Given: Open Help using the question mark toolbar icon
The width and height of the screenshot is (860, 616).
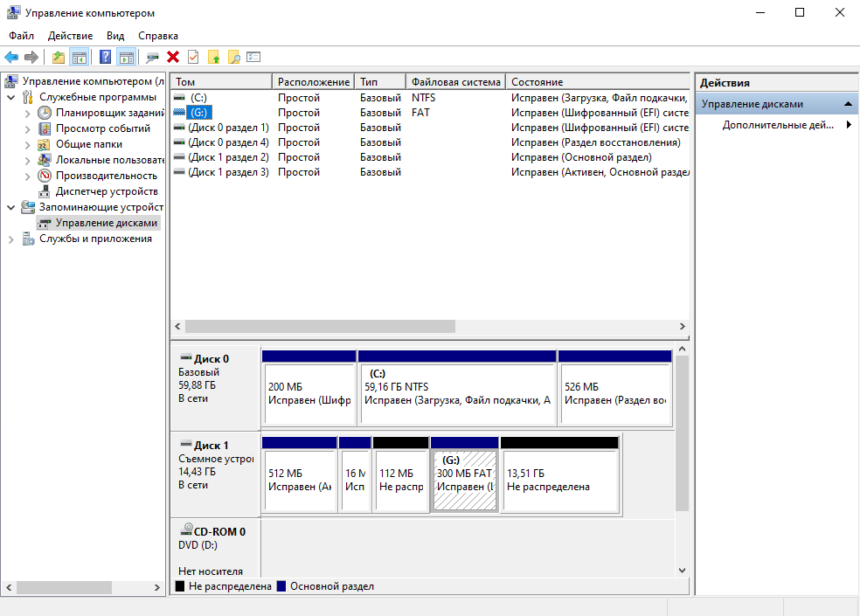Looking at the screenshot, I should pyautogui.click(x=104, y=57).
